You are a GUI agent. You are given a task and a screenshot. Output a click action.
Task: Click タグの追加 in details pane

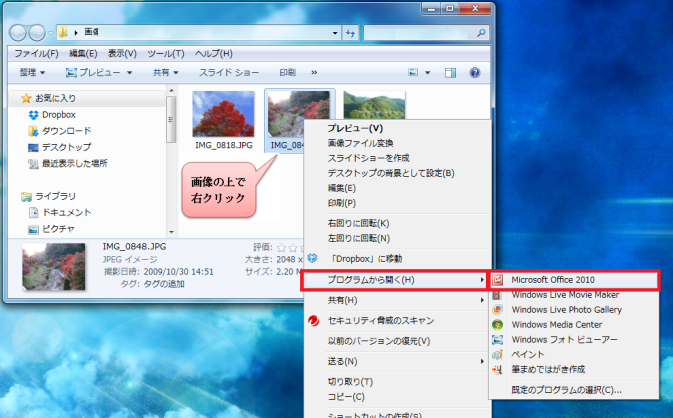coord(164,284)
